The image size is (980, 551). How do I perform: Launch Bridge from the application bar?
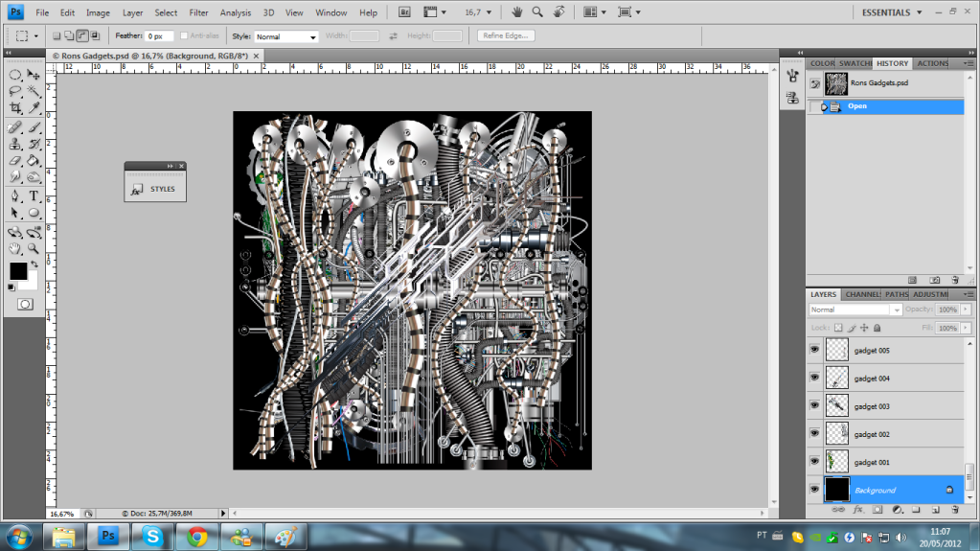point(404,12)
